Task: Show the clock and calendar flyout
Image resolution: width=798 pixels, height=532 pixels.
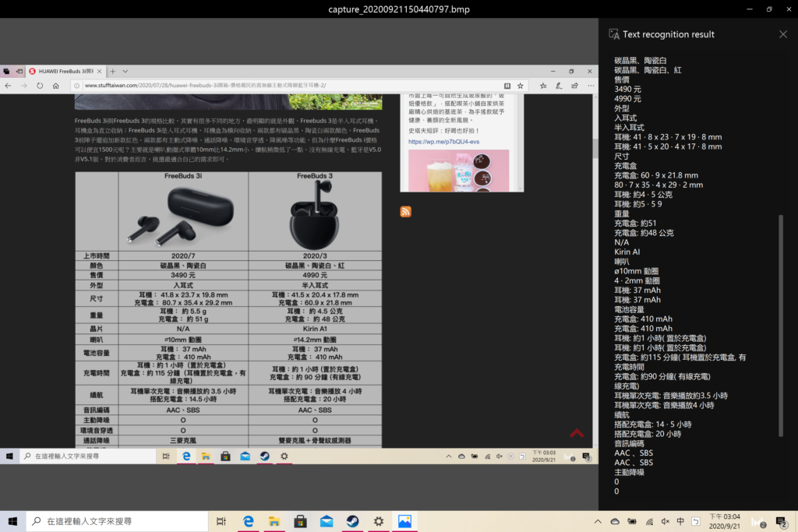Action: tap(725, 521)
